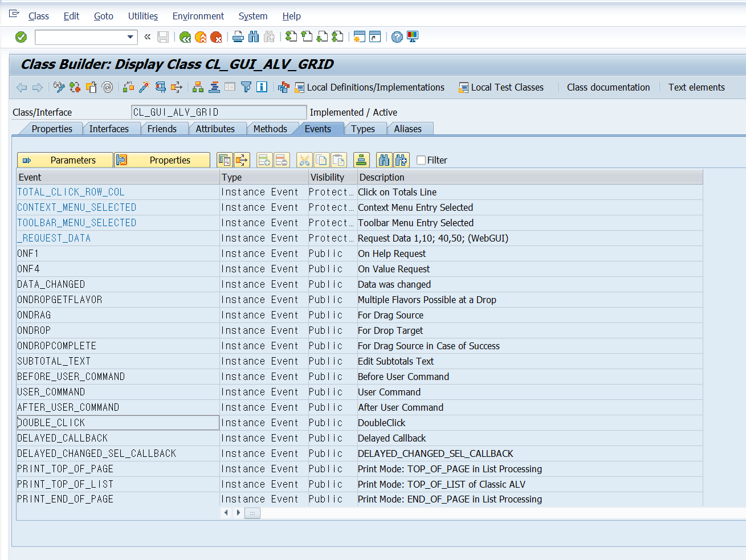Open the Edit menu

click(71, 16)
